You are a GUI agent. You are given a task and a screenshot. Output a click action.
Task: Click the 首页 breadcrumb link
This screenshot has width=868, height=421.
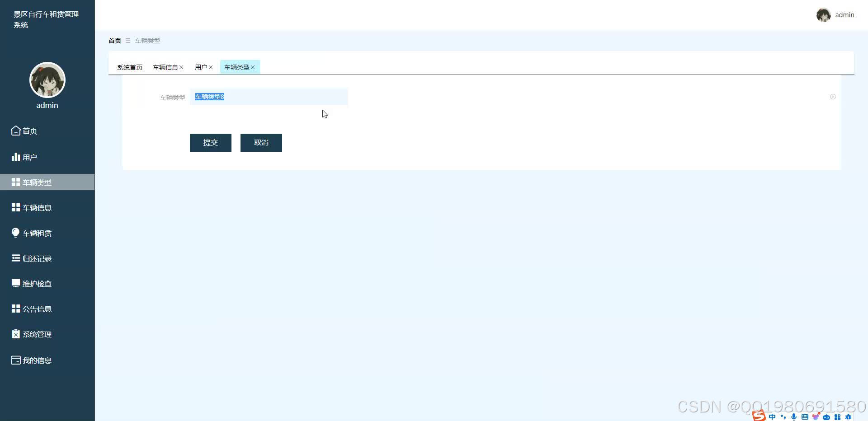(115, 41)
